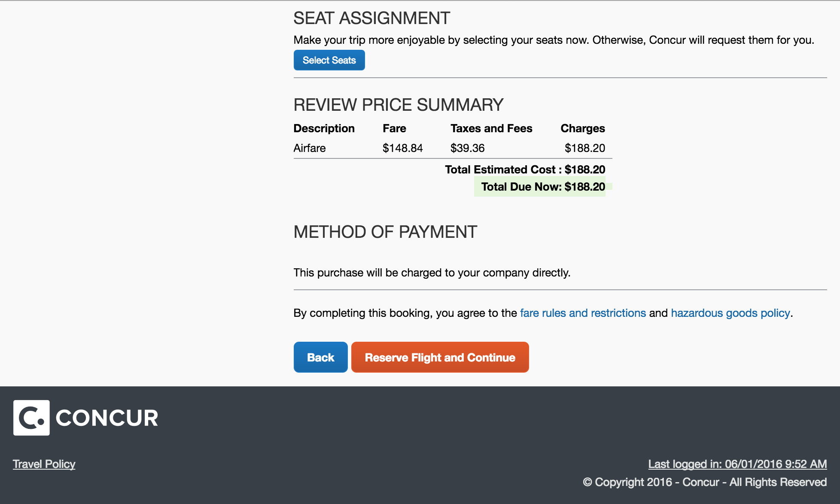Open fare rules and restrictions link
The width and height of the screenshot is (840, 504).
[x=583, y=313]
